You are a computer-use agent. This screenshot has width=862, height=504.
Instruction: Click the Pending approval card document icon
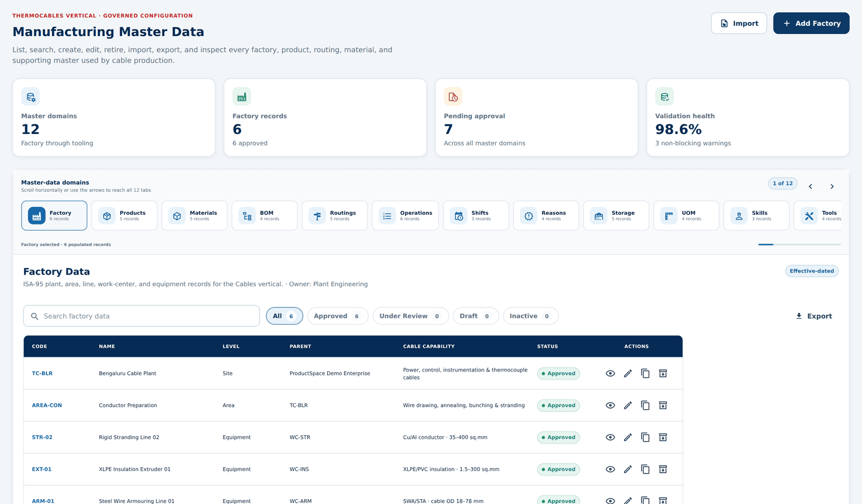(x=453, y=97)
